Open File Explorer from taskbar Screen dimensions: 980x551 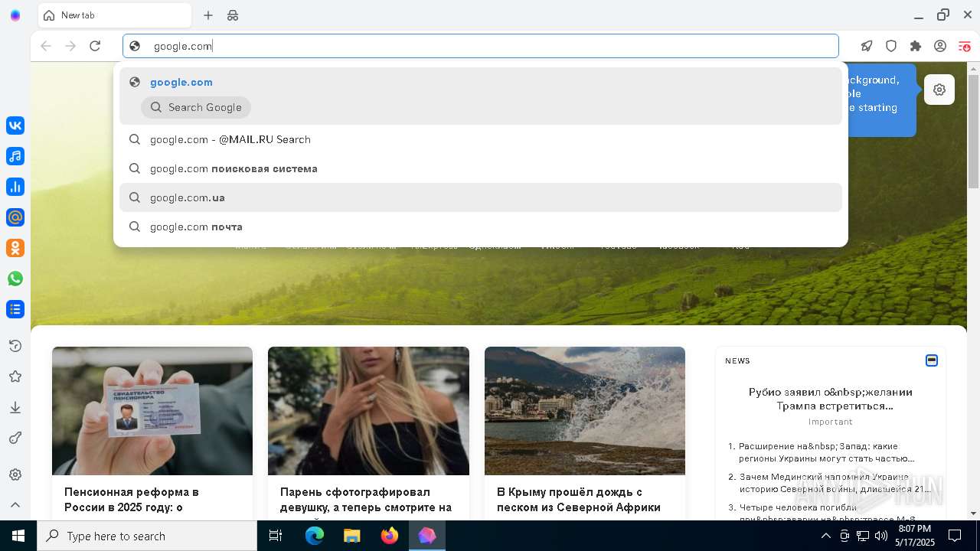[352, 536]
